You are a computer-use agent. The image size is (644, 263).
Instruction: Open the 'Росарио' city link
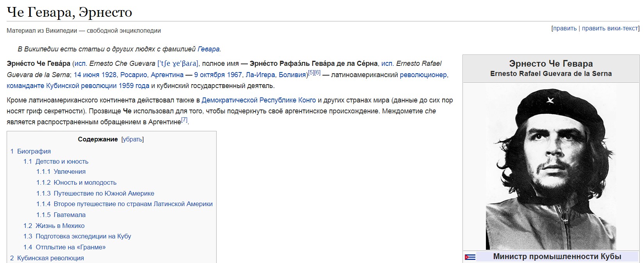tap(133, 75)
